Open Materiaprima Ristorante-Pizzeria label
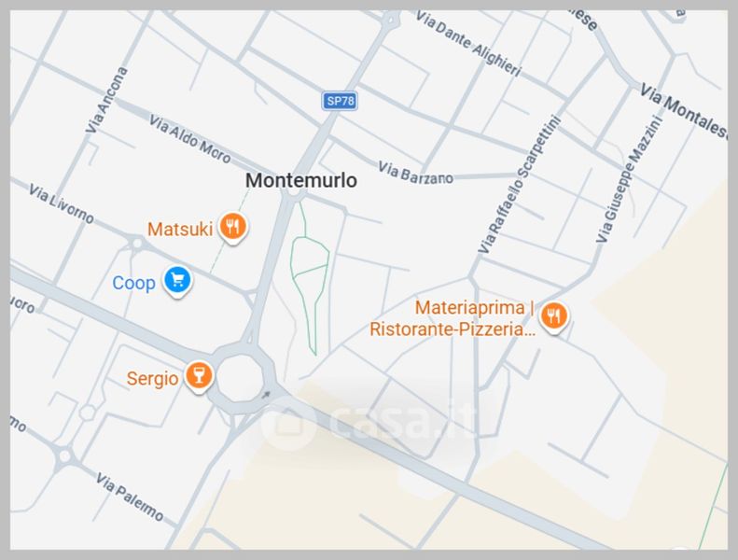Screen dimensions: 738x560 coord(453,318)
